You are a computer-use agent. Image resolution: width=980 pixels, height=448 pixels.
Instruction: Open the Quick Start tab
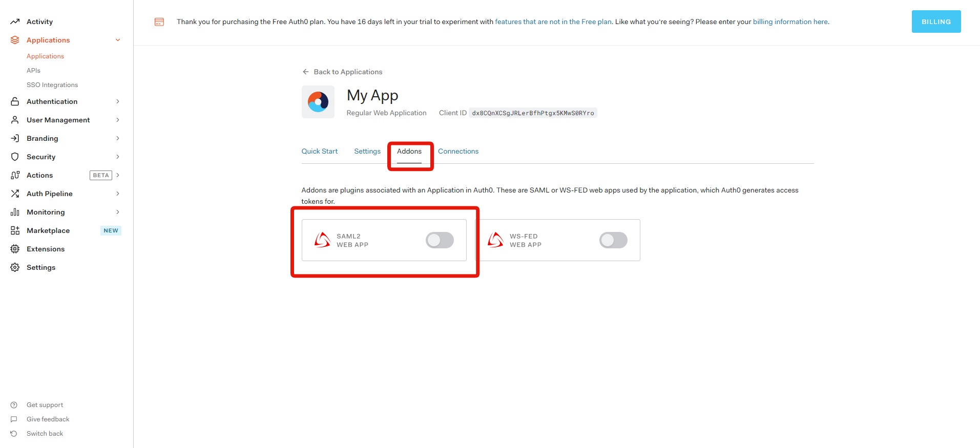pos(320,151)
